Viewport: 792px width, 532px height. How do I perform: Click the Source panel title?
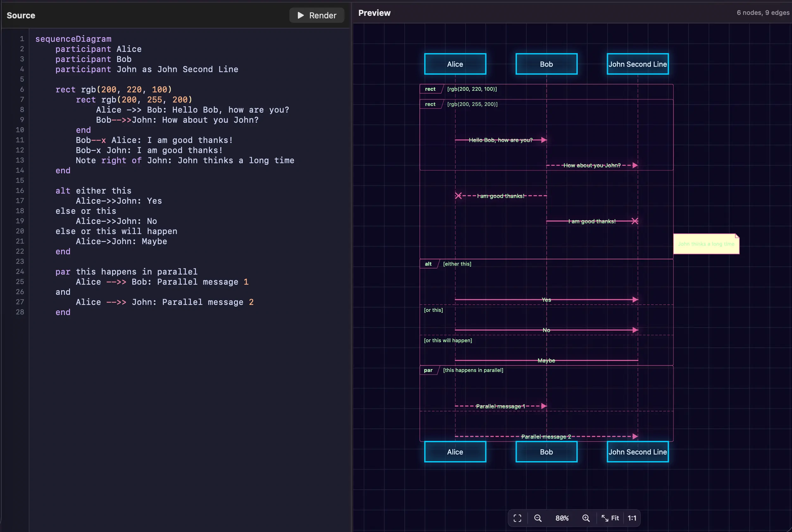[21, 15]
